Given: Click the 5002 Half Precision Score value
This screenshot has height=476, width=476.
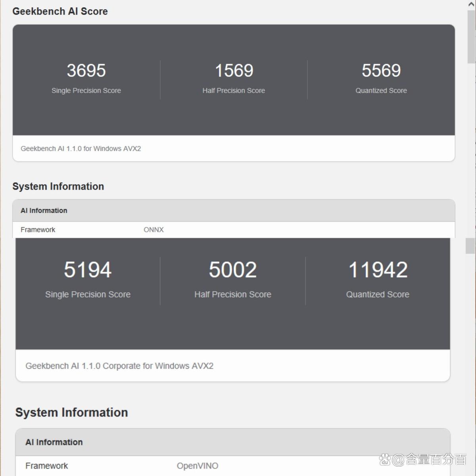Looking at the screenshot, I should (233, 270).
